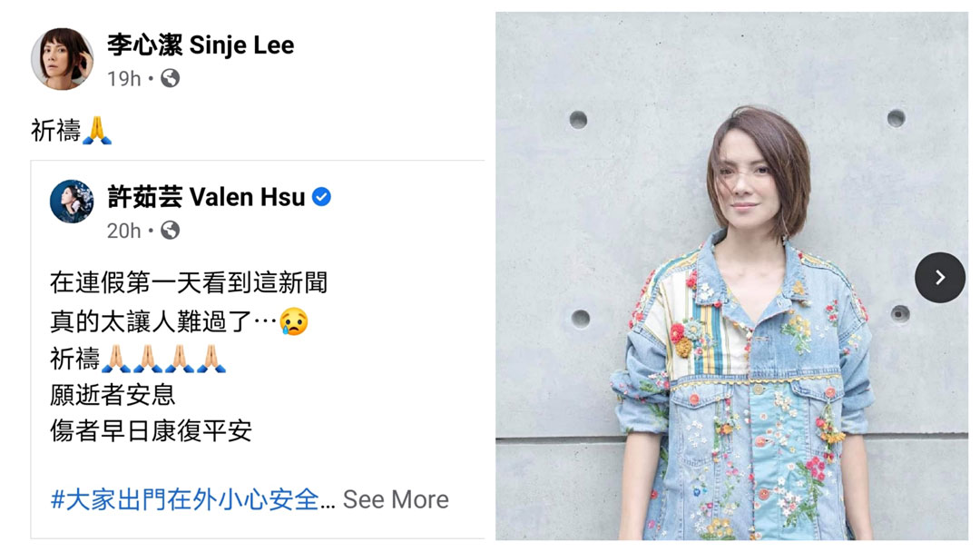Image resolution: width=980 pixels, height=552 pixels.
Task: Click the shared post text 在連假第一天看到這新聞
Action: click(189, 282)
